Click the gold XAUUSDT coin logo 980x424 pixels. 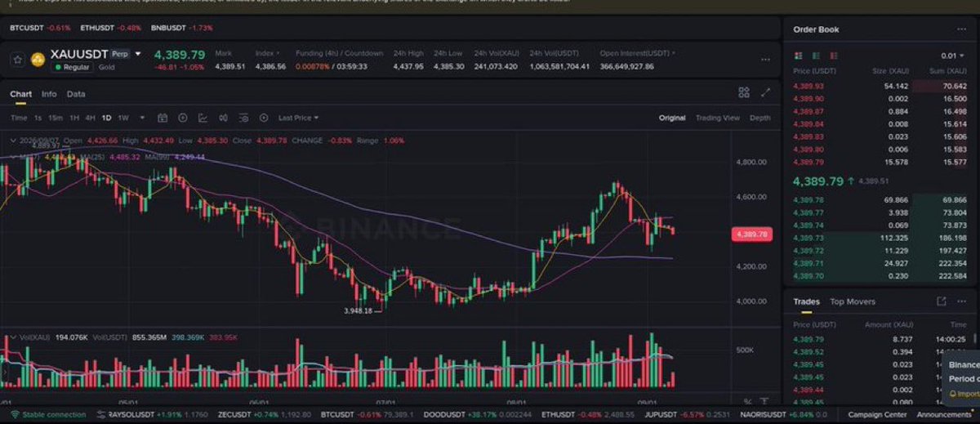(x=38, y=59)
